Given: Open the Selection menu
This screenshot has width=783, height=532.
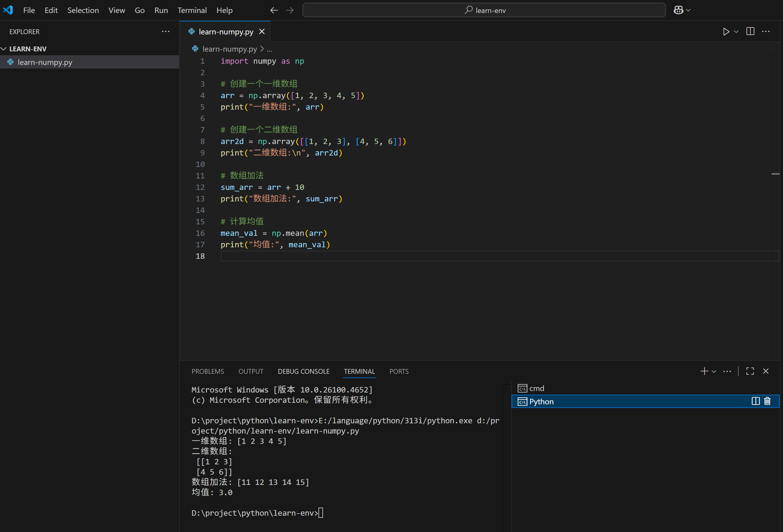Looking at the screenshot, I should 83,11.
